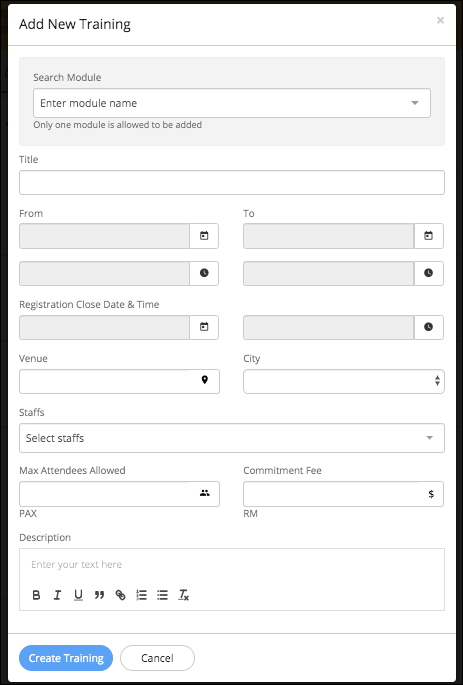463x685 pixels.
Task: Apply numbered list in Description
Action: click(x=141, y=595)
